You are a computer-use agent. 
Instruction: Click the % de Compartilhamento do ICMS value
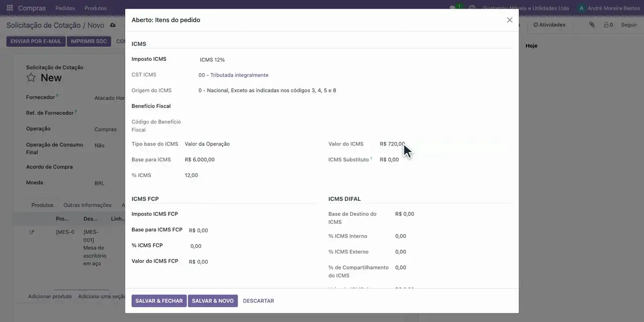tap(400, 267)
